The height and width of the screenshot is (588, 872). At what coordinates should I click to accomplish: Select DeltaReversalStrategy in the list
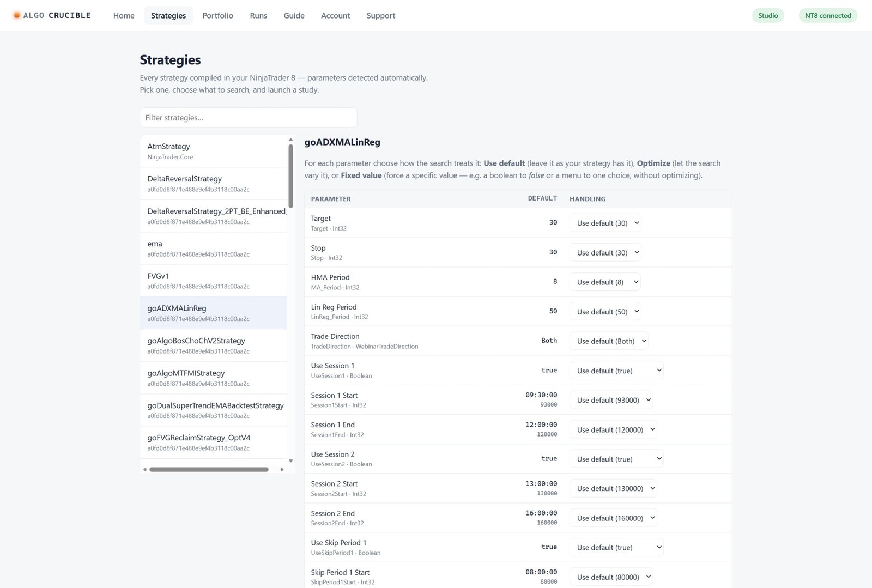coord(214,184)
